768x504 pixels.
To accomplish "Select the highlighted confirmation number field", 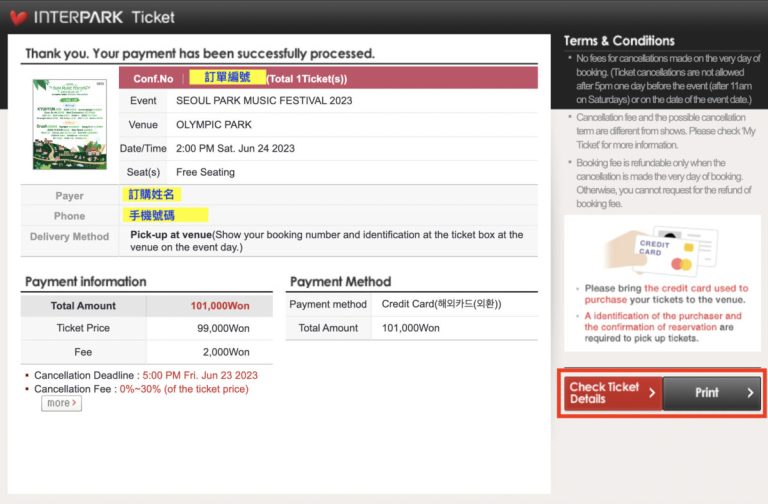I will 228,77.
